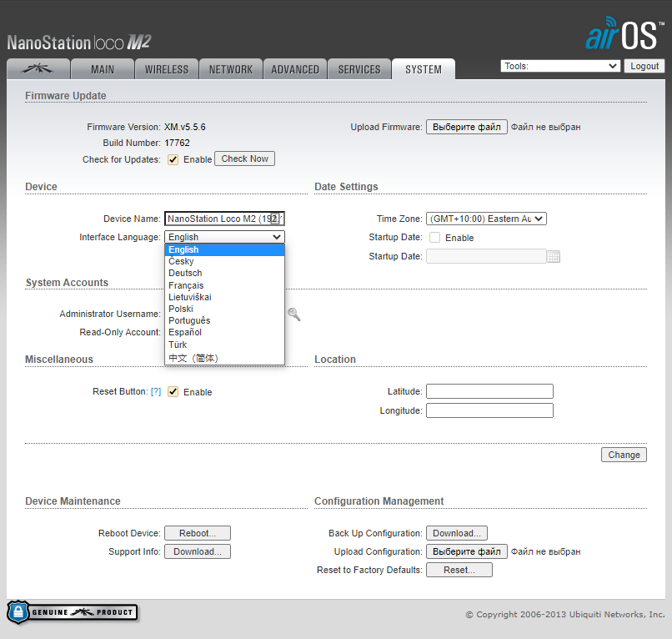Click the build number 17762

(x=177, y=143)
